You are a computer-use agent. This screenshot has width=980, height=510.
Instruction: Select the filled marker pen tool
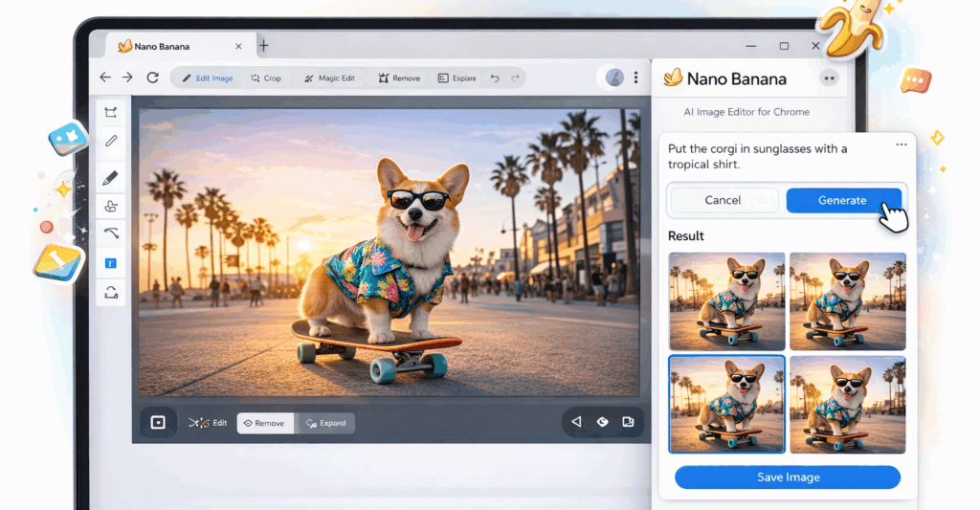click(x=111, y=178)
